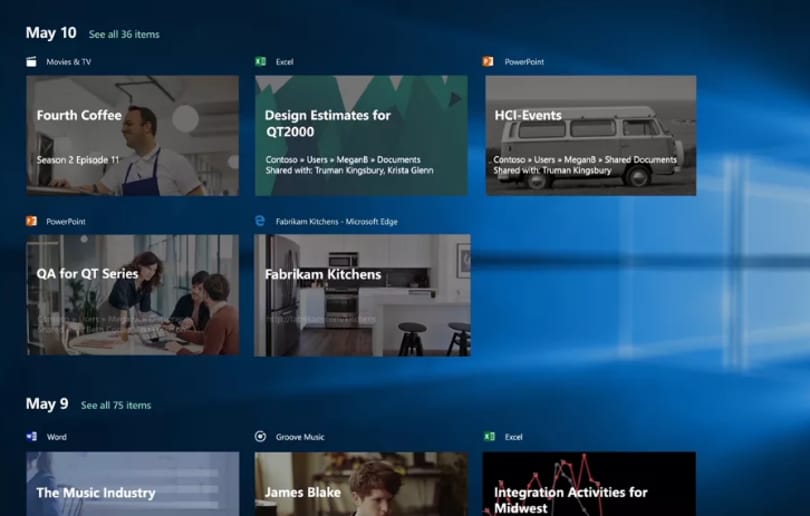
Task: Click the PowerPoint icon above QA for QT Series
Action: click(32, 221)
